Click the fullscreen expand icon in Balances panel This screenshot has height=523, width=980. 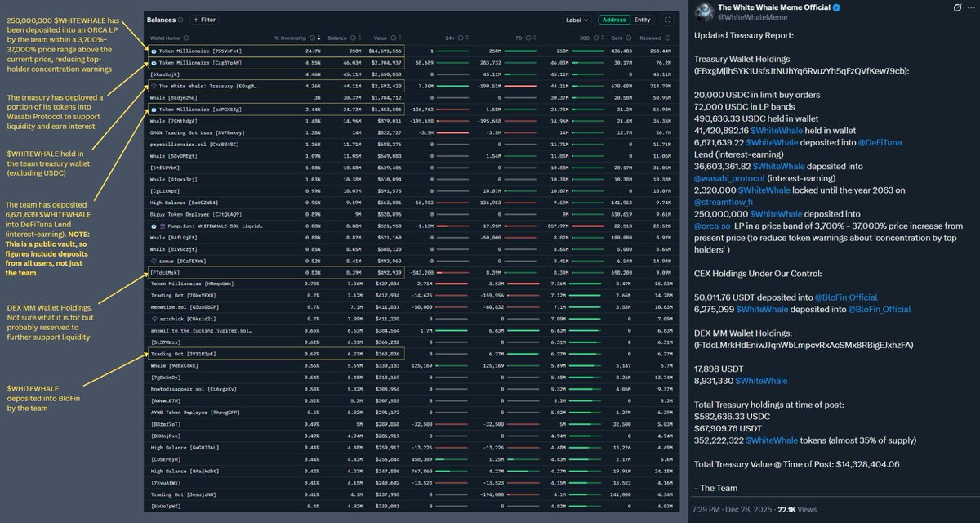pyautogui.click(x=668, y=20)
